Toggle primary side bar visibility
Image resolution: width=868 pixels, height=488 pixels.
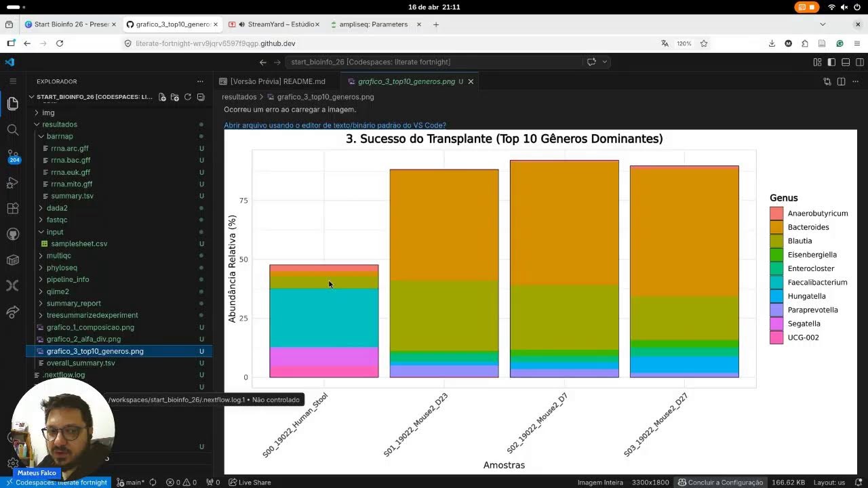(x=831, y=62)
